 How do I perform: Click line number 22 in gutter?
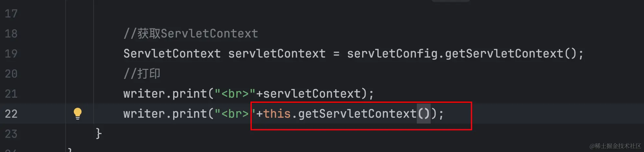(x=11, y=114)
